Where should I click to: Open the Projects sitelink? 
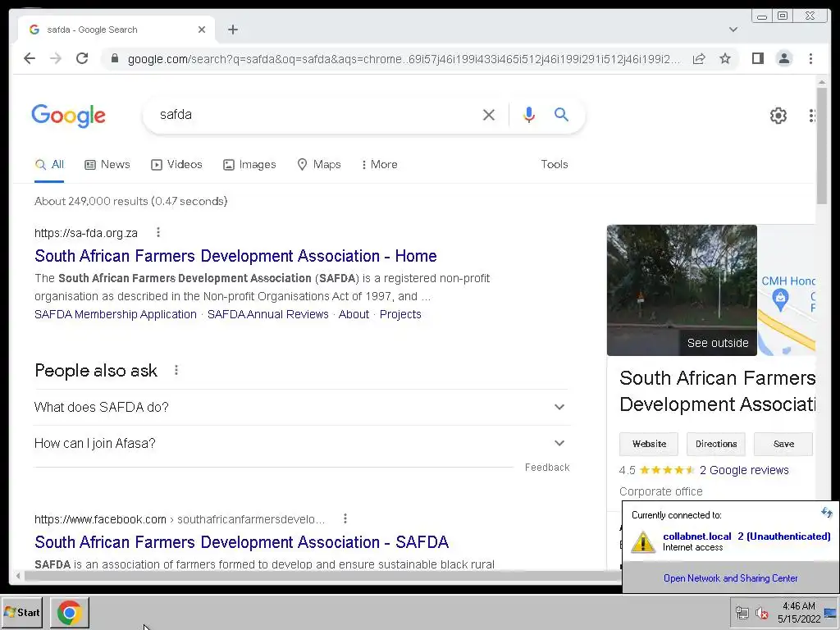[400, 314]
